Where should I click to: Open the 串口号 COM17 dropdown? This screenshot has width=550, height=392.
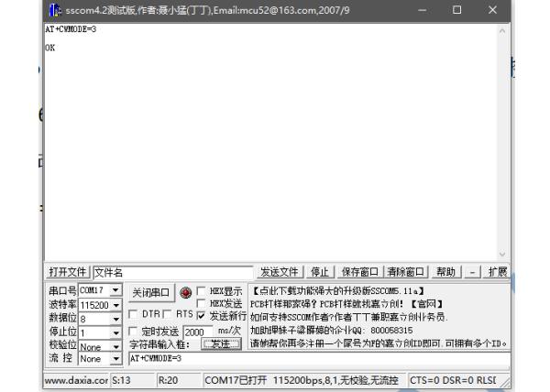116,290
